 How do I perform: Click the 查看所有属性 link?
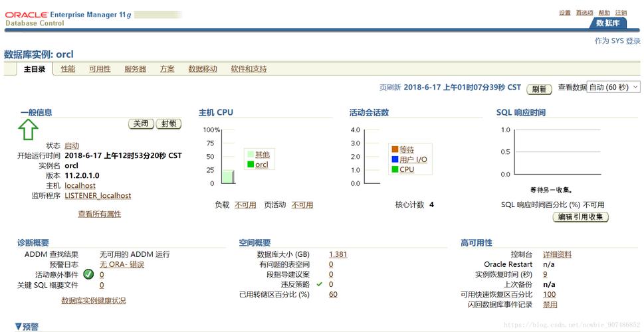(100, 214)
